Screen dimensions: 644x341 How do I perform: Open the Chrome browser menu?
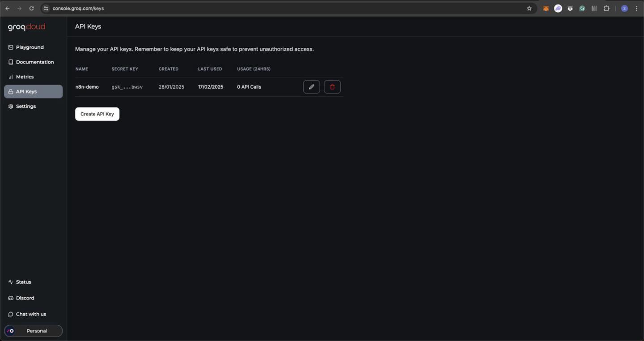(636, 8)
